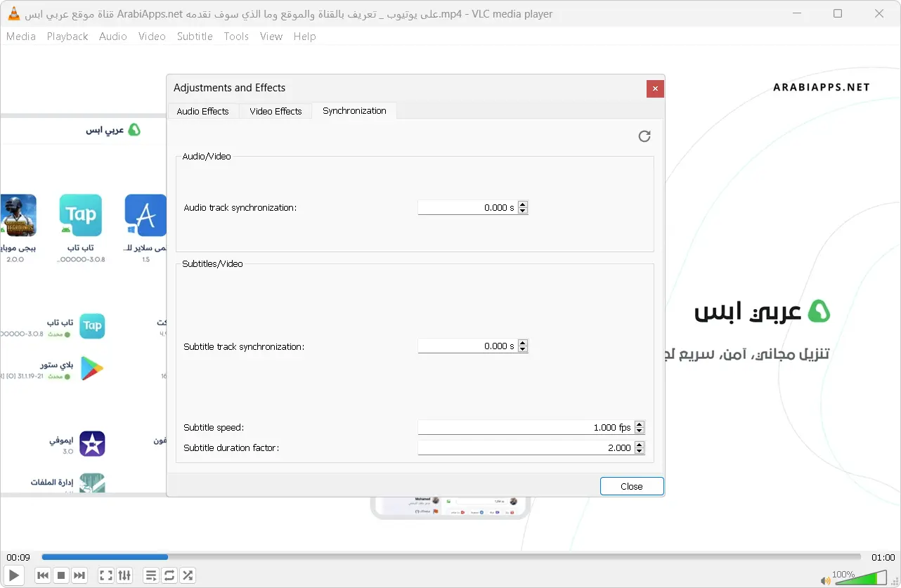
Task: Switch to the Audio Effects tab
Action: pyautogui.click(x=203, y=111)
